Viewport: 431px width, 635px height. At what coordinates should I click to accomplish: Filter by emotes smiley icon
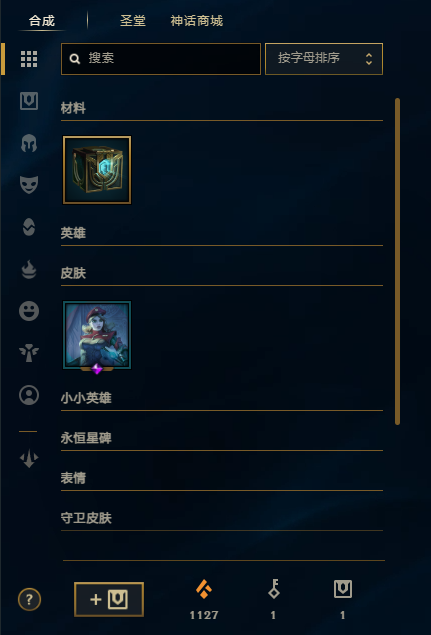(x=29, y=311)
